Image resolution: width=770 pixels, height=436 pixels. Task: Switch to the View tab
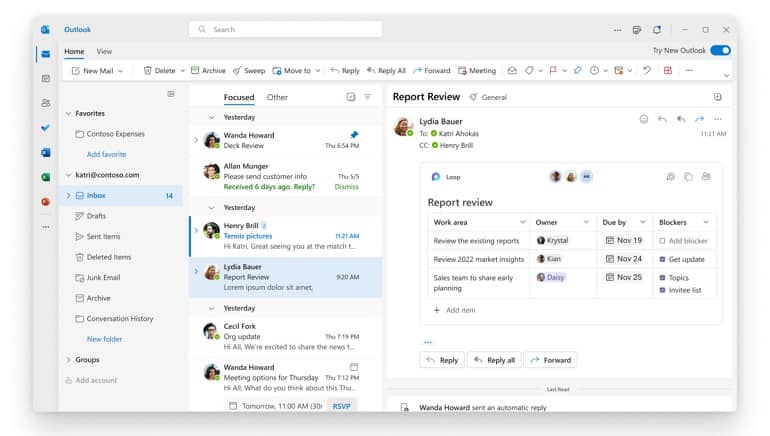pos(104,51)
